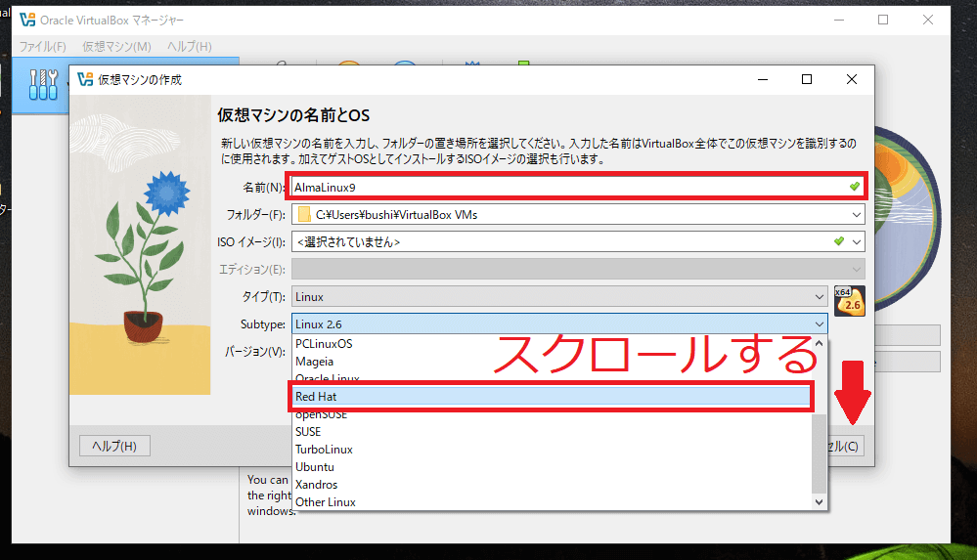Click the VirtualBox logo in the dialog title bar
Screen dimensions: 977x560
coord(85,80)
